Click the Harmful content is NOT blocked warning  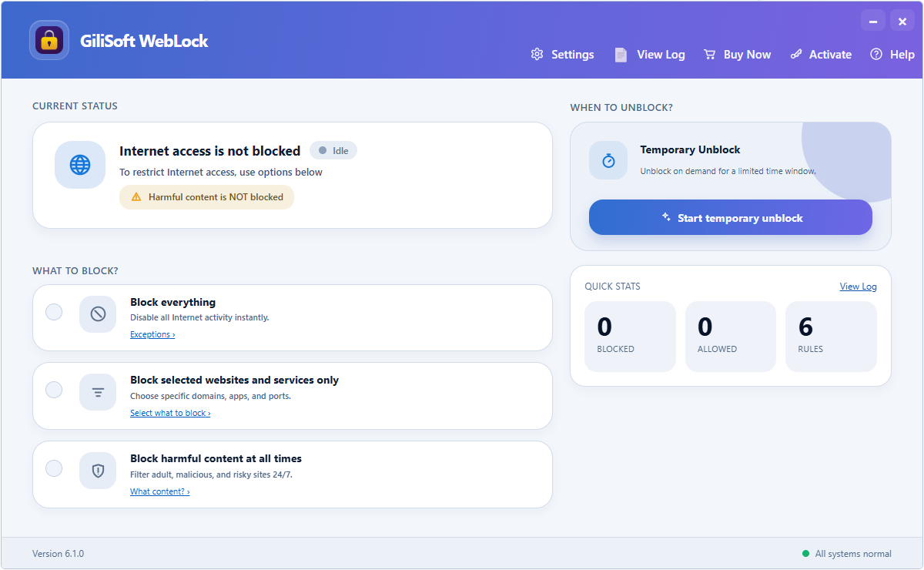(x=206, y=197)
